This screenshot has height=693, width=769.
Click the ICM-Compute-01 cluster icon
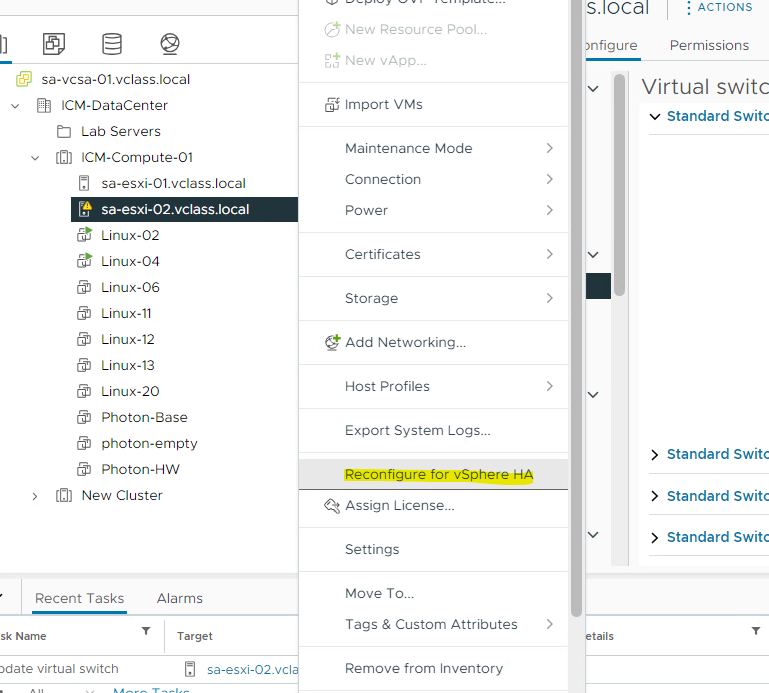coord(64,157)
